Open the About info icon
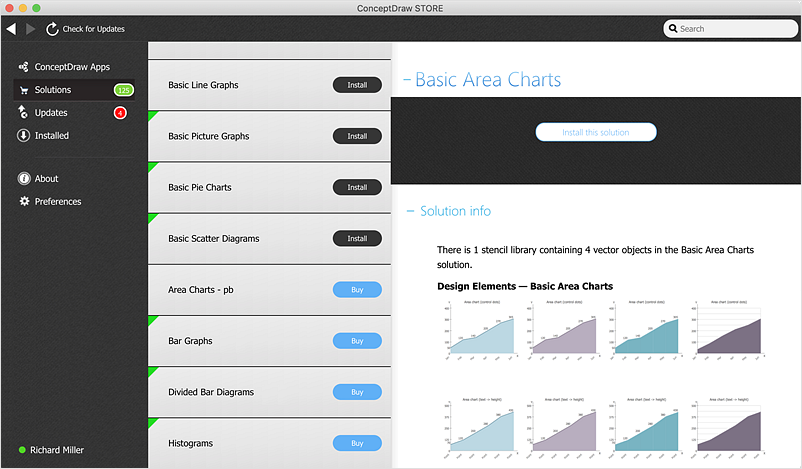802x469 pixels. coord(24,178)
